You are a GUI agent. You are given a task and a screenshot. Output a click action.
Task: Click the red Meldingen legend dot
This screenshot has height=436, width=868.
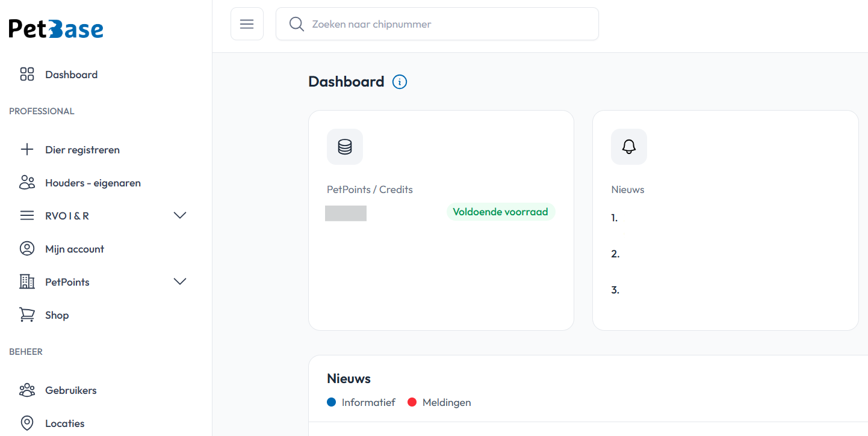[412, 402]
